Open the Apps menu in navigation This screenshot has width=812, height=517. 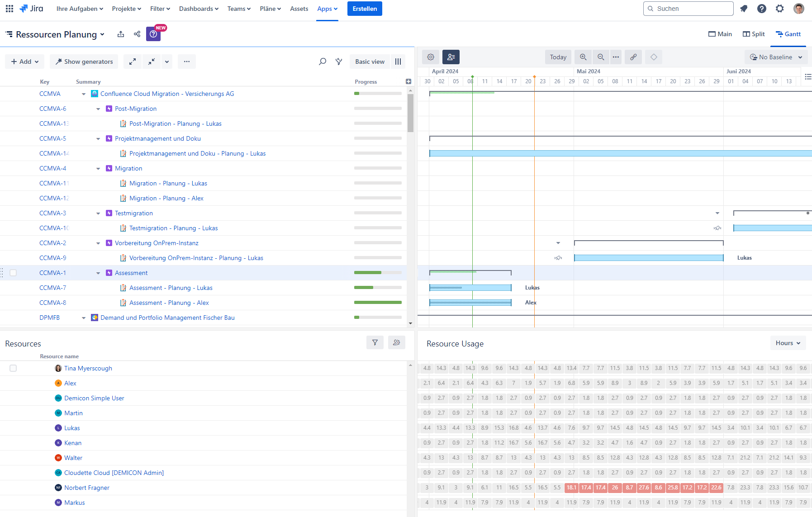click(x=327, y=9)
